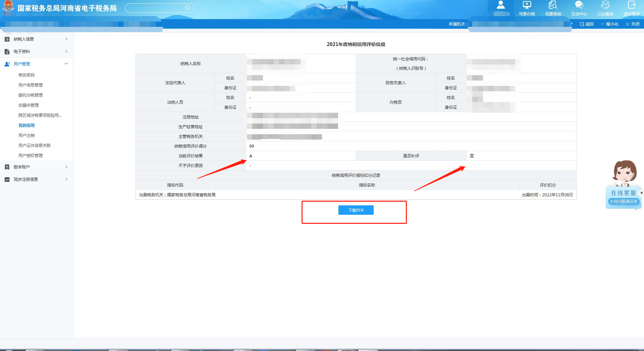Open 修改密码 in the sidebar
This screenshot has width=644, height=351.
pos(26,75)
